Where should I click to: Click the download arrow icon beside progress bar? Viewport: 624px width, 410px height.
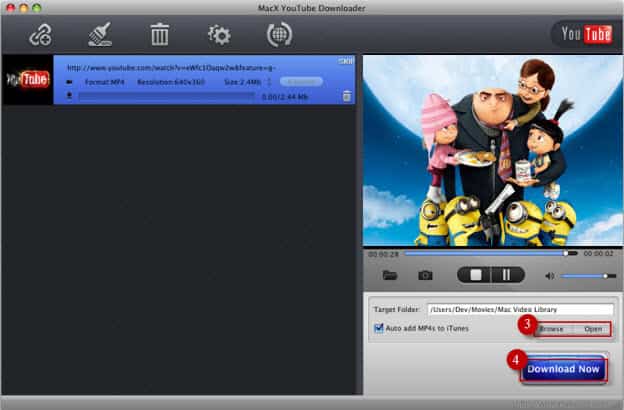tap(69, 96)
